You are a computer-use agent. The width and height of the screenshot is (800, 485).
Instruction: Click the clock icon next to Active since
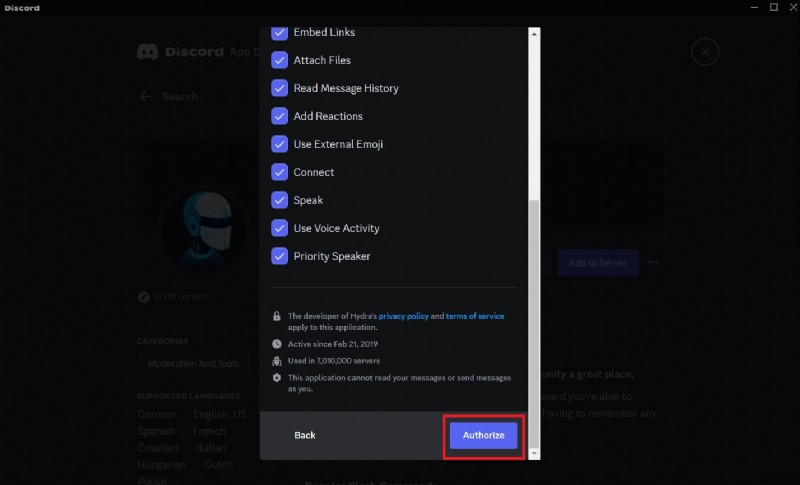tap(277, 344)
